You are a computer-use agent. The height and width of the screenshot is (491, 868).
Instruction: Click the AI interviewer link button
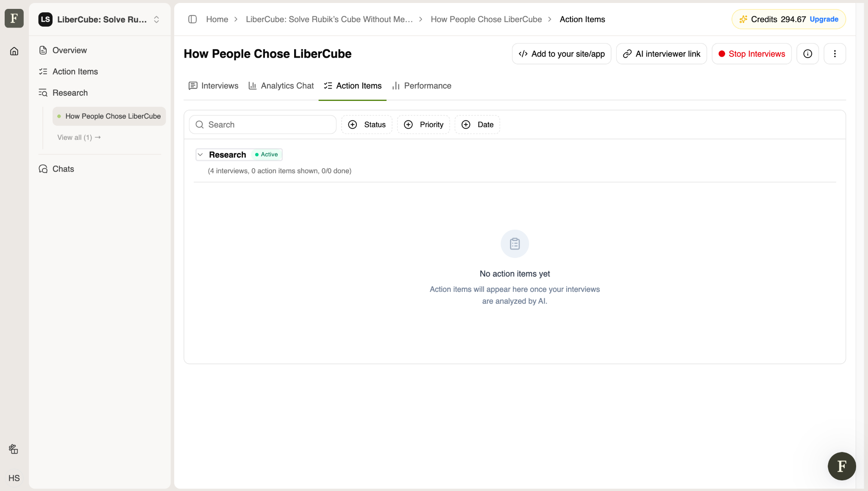661,54
